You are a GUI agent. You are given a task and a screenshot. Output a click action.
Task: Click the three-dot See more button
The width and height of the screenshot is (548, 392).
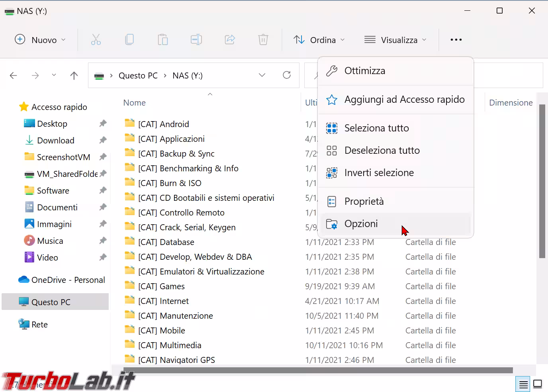(456, 40)
